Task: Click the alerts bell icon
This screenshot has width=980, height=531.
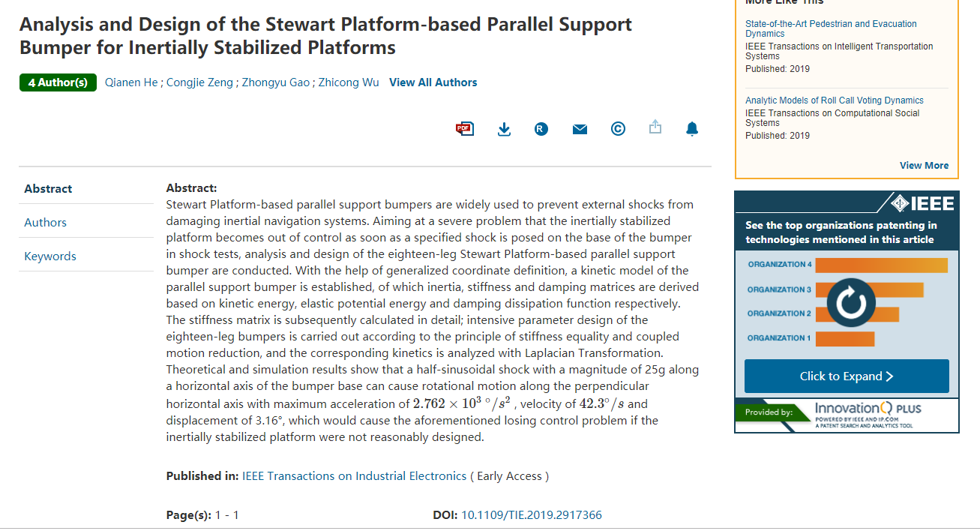Action: point(692,128)
